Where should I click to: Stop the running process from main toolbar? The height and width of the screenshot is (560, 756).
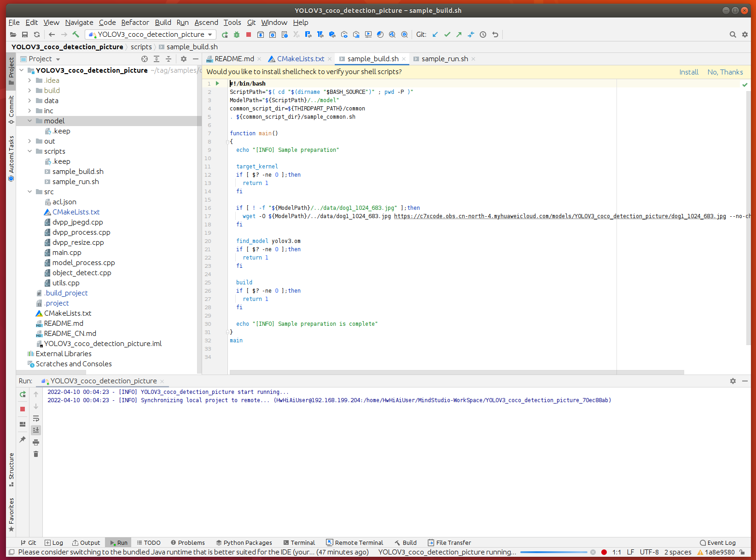point(249,35)
